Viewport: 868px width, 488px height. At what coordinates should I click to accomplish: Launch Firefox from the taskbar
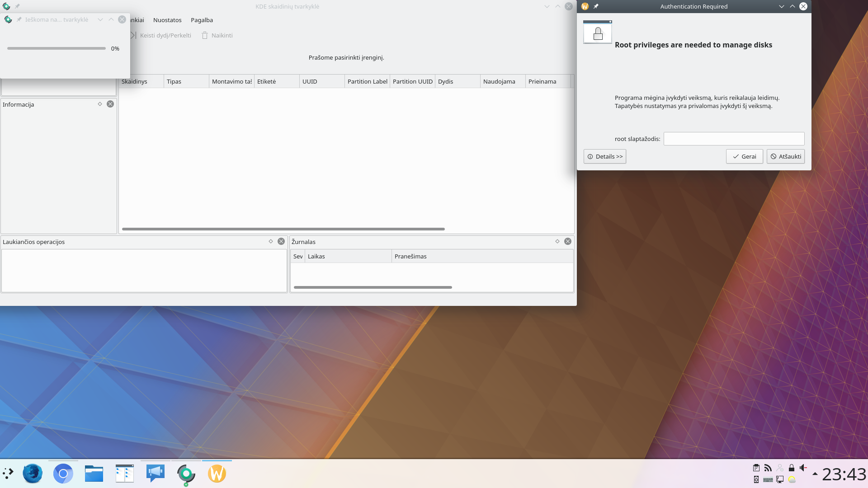click(33, 474)
